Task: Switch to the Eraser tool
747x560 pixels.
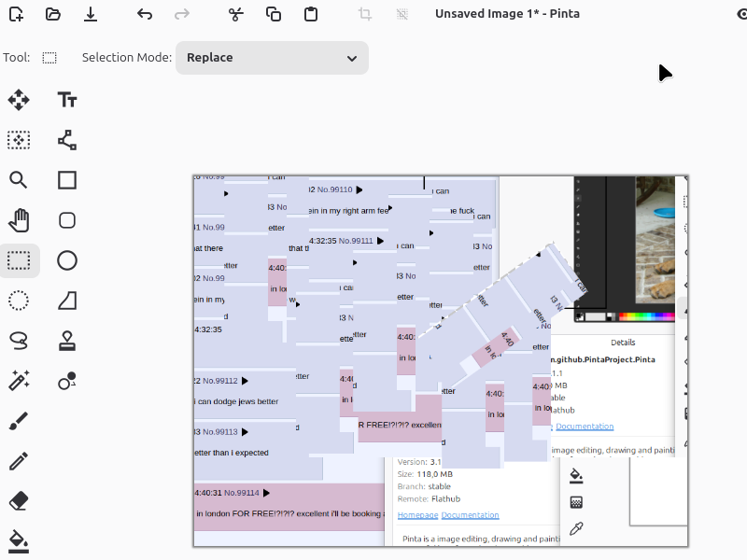Action: (19, 501)
